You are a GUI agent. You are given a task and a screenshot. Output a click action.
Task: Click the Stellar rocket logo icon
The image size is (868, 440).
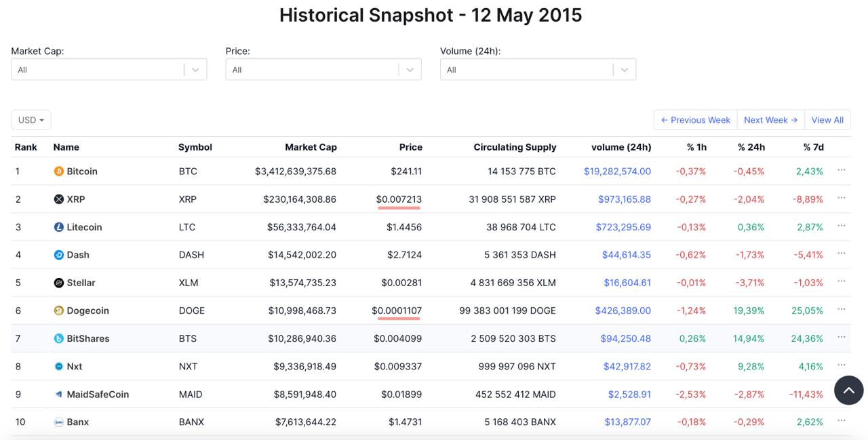[58, 283]
